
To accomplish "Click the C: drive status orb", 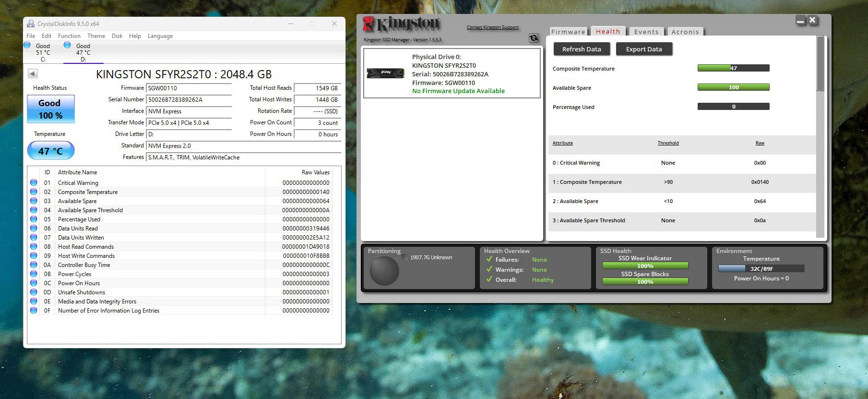I will point(27,45).
